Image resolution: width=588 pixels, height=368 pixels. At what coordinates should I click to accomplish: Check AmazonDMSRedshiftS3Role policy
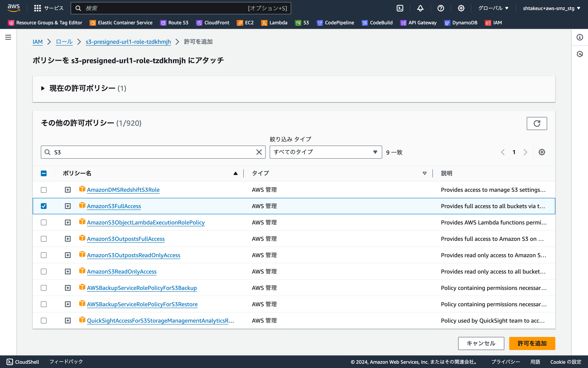coord(44,190)
